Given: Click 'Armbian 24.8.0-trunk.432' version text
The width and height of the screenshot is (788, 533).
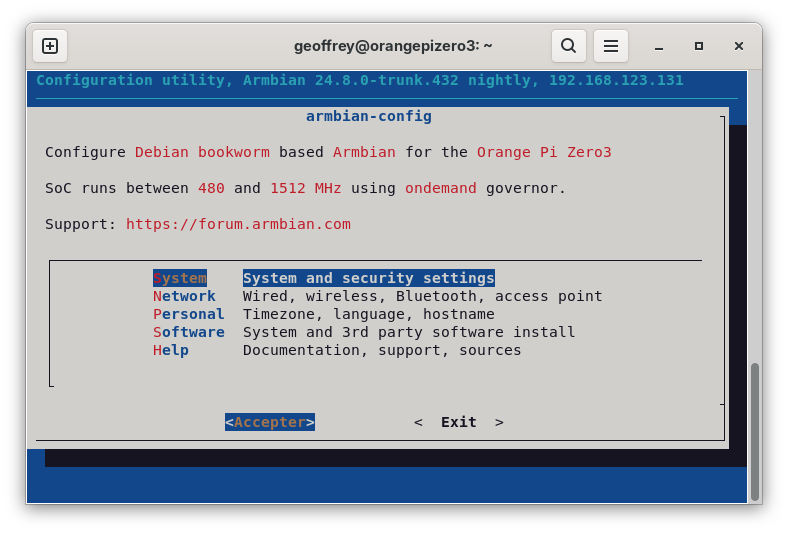Looking at the screenshot, I should coord(351,80).
